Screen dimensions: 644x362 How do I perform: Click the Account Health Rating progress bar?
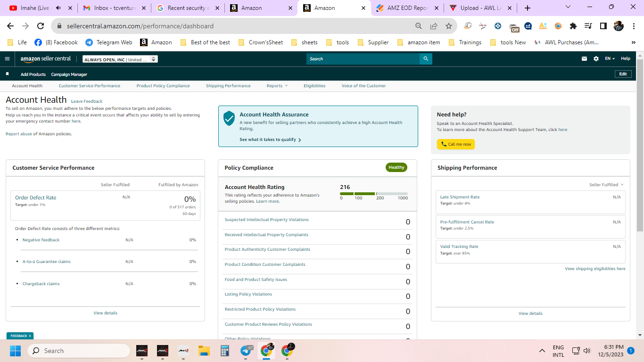374,194
